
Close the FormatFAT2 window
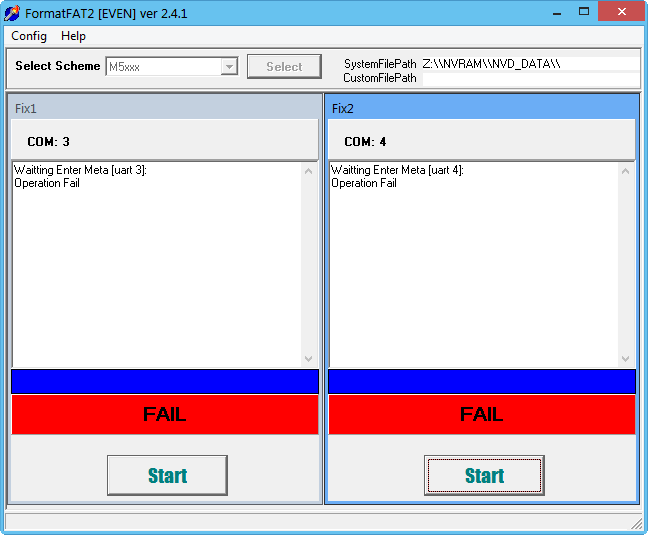tap(622, 12)
